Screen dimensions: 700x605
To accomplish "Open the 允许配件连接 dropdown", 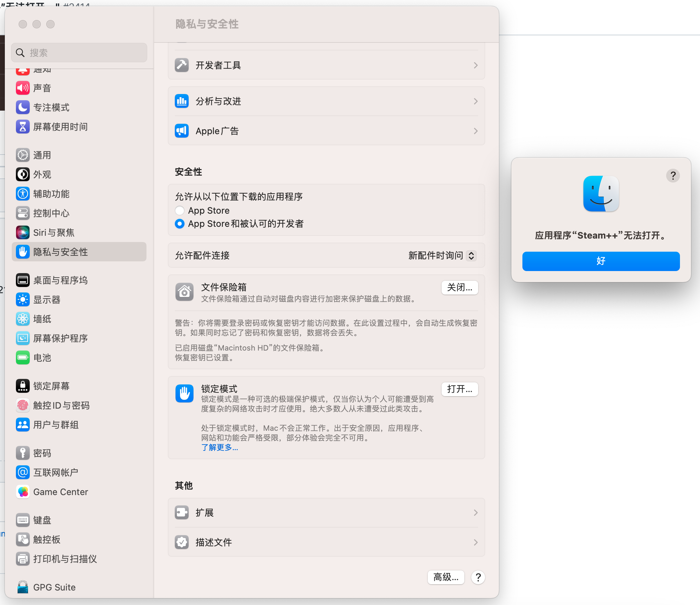I will (x=442, y=255).
